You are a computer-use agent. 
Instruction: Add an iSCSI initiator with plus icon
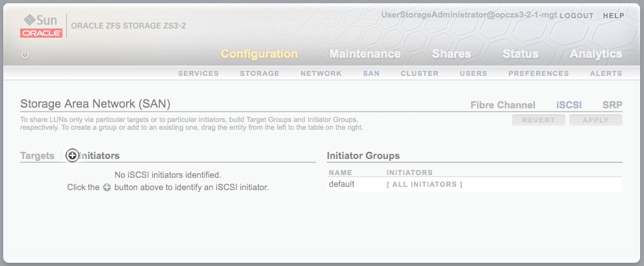[72, 155]
